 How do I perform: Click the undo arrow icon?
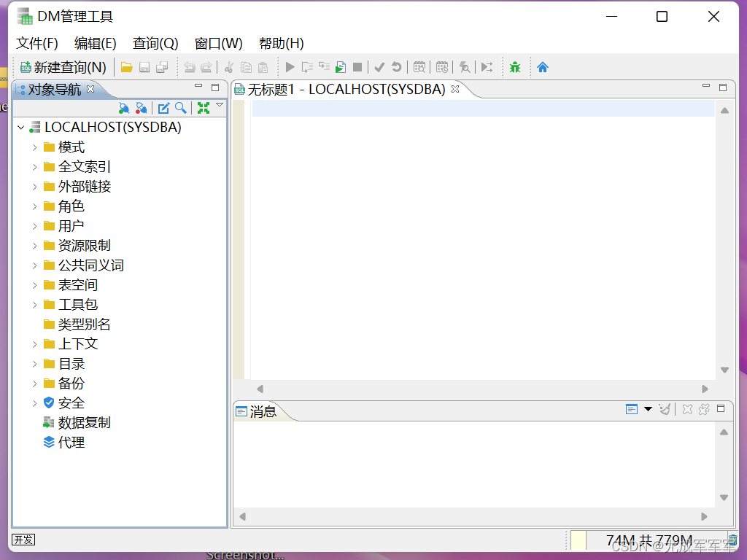click(x=190, y=67)
